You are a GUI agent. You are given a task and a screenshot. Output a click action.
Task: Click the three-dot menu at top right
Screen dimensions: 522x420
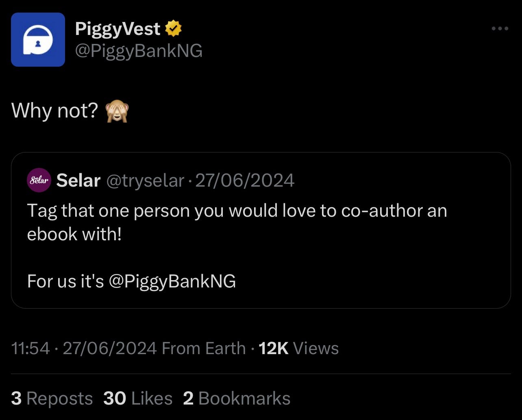(499, 28)
